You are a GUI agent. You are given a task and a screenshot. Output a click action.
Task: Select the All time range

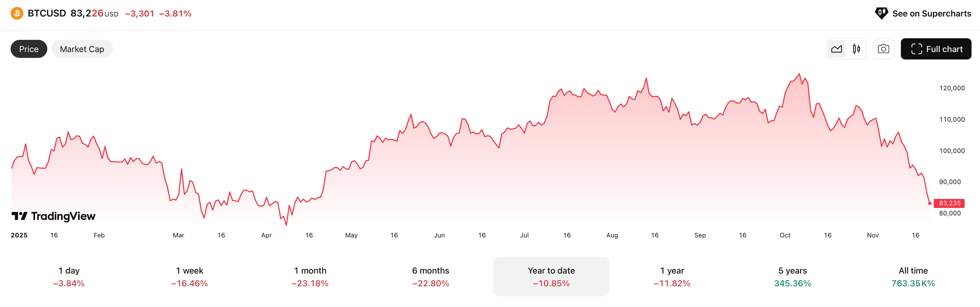pyautogui.click(x=913, y=276)
